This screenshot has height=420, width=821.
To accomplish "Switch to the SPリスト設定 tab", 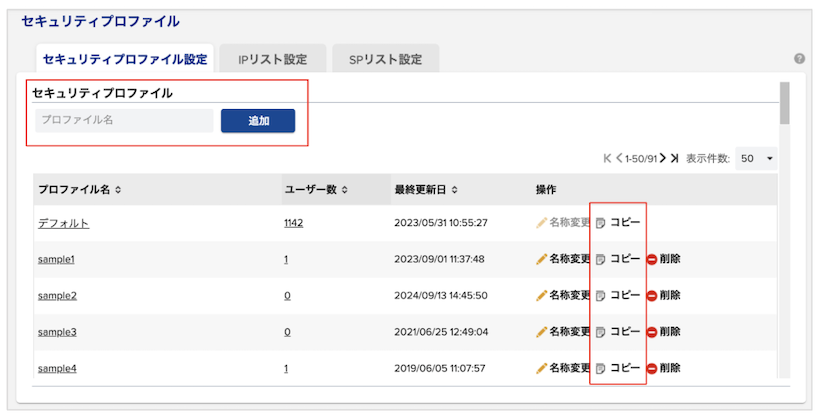I will [x=385, y=59].
